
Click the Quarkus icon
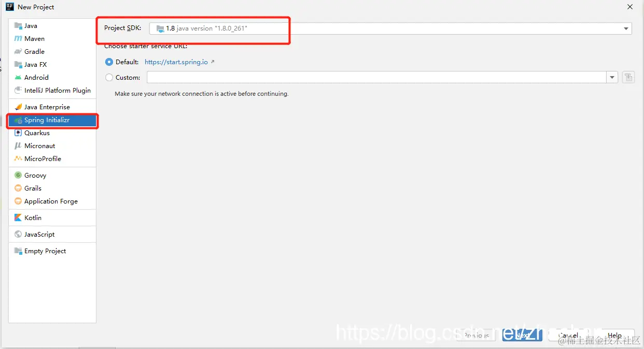point(18,133)
